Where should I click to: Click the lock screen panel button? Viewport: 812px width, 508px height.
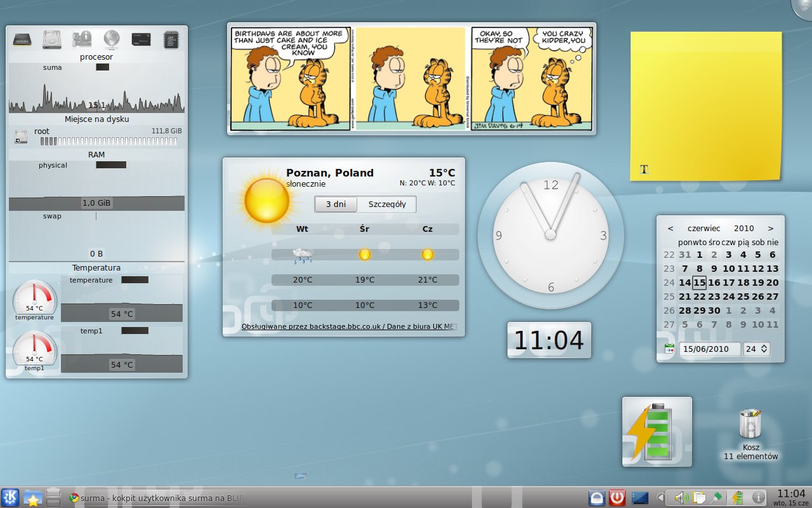[596, 498]
